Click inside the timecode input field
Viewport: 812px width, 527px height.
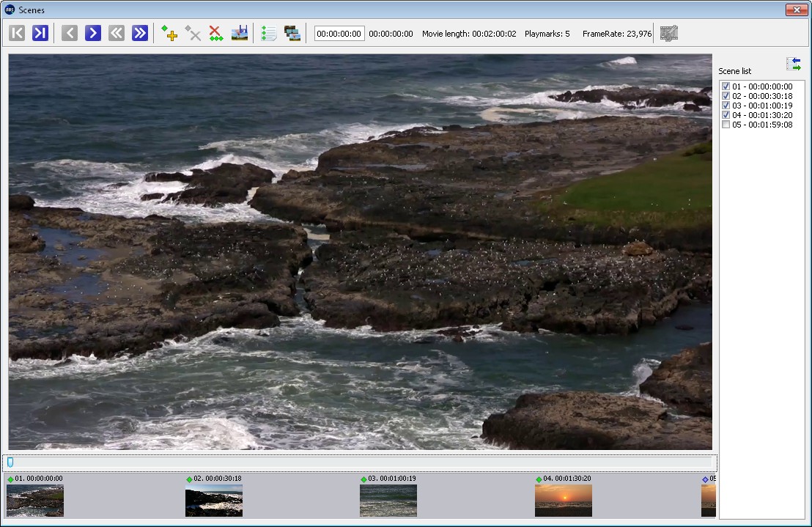(339, 32)
